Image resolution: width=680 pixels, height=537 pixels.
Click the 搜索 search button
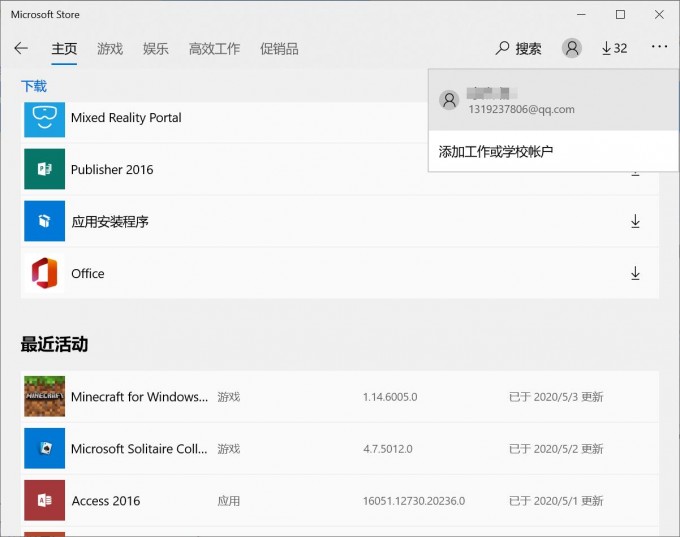click(518, 48)
